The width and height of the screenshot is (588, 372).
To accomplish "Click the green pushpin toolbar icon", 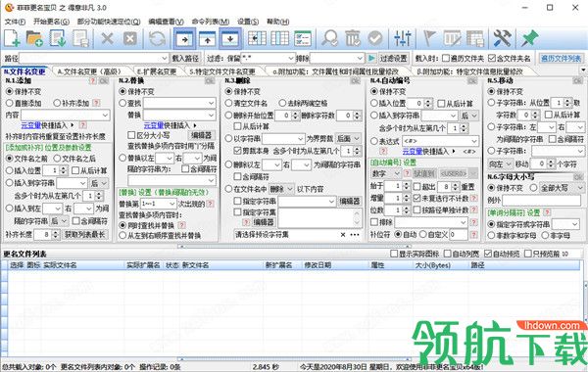I will tap(529, 38).
